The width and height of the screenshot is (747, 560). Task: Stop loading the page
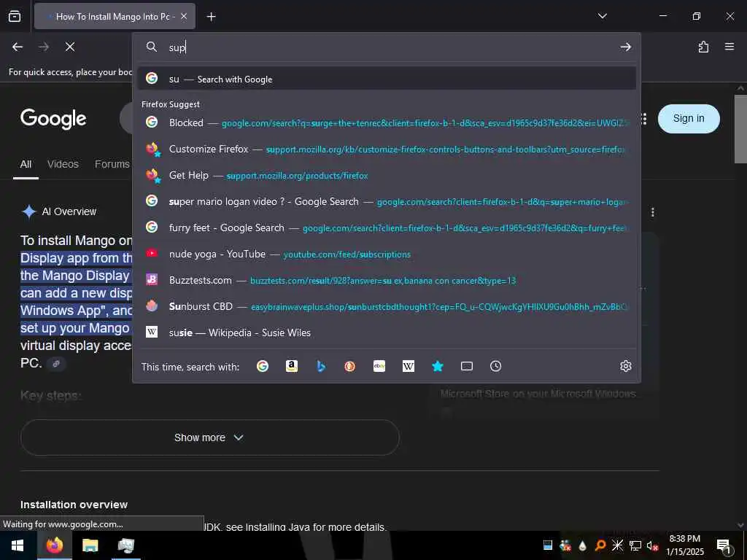pos(70,47)
